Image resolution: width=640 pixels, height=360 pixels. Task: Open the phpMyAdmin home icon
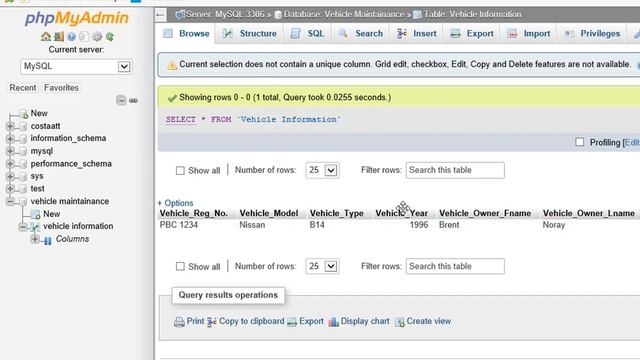coord(46,37)
